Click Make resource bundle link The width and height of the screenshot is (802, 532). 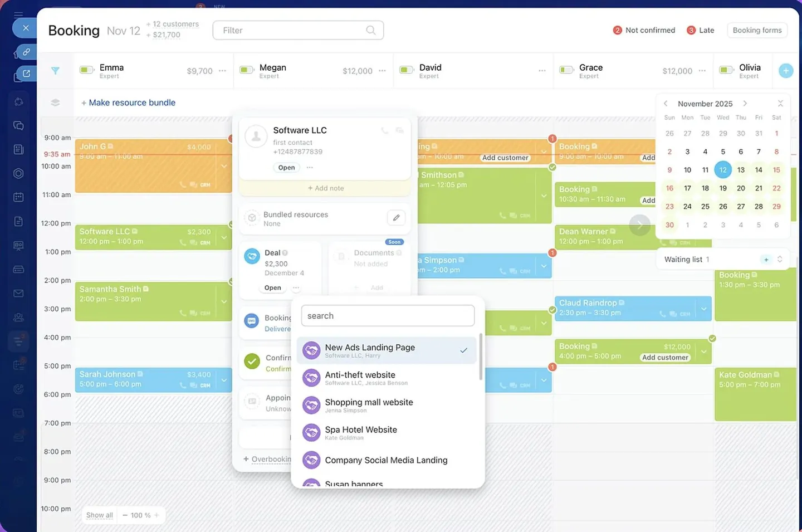(128, 103)
